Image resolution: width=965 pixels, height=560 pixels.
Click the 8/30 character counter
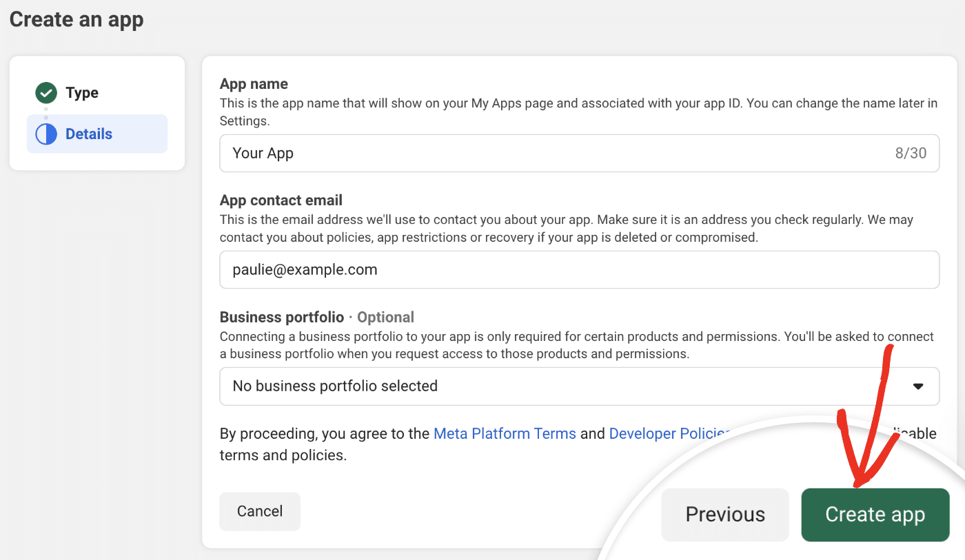tap(911, 153)
